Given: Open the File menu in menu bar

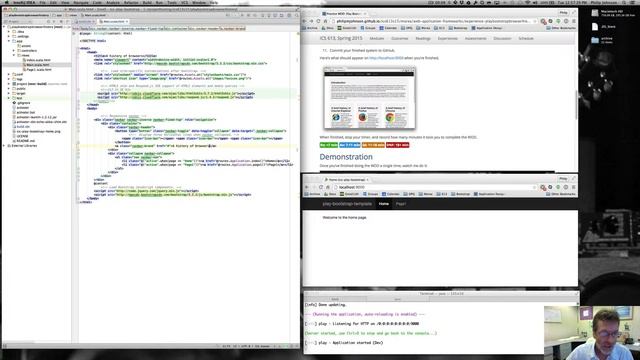Looking at the screenshot, I should (42, 2).
